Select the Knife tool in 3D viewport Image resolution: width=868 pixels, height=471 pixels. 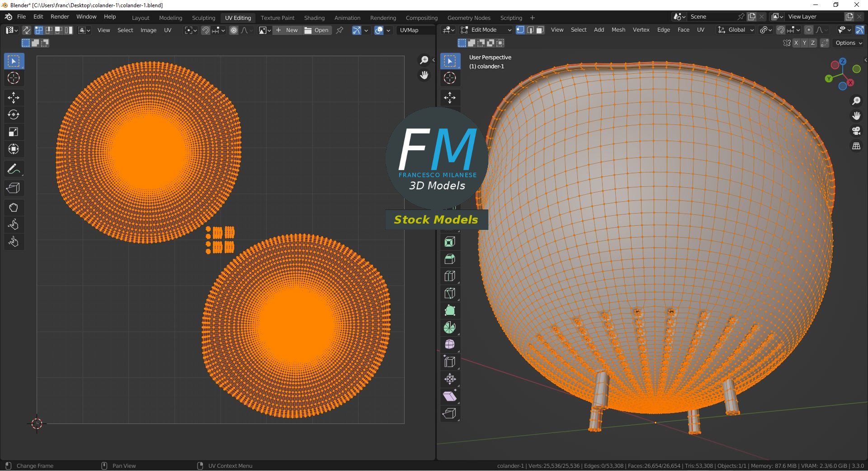pos(450,293)
